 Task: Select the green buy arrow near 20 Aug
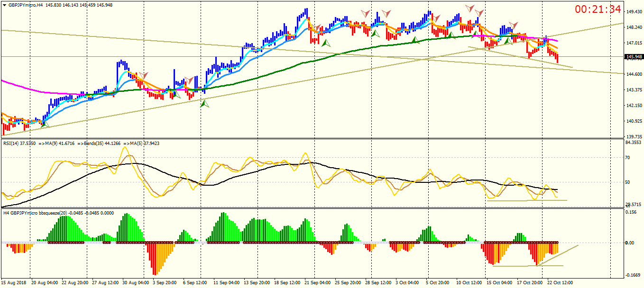(x=46, y=124)
